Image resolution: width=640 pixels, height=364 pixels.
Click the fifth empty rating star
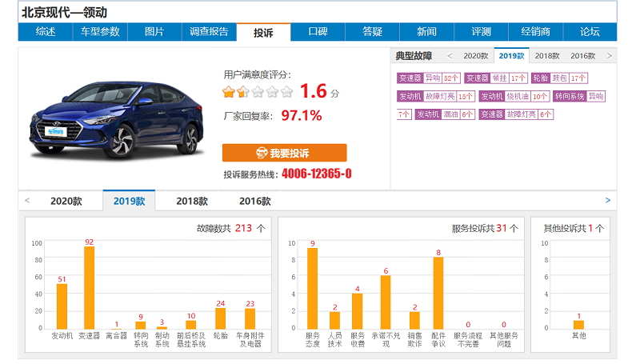(287, 92)
